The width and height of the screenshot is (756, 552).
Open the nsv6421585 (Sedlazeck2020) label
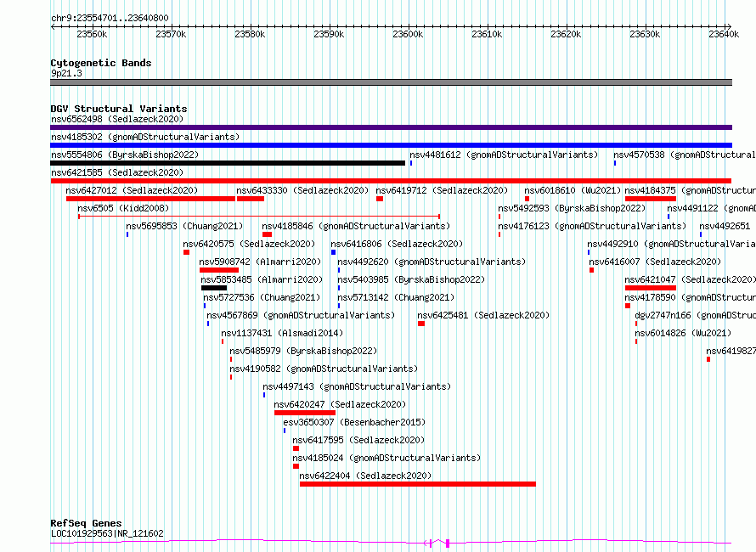click(x=117, y=172)
